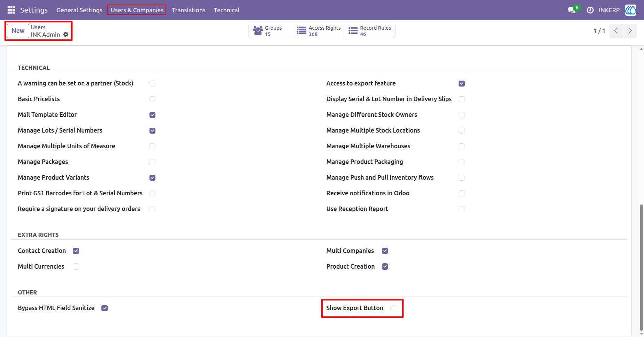Enable Manage Packages checkbox
This screenshot has width=644, height=337.
152,162
